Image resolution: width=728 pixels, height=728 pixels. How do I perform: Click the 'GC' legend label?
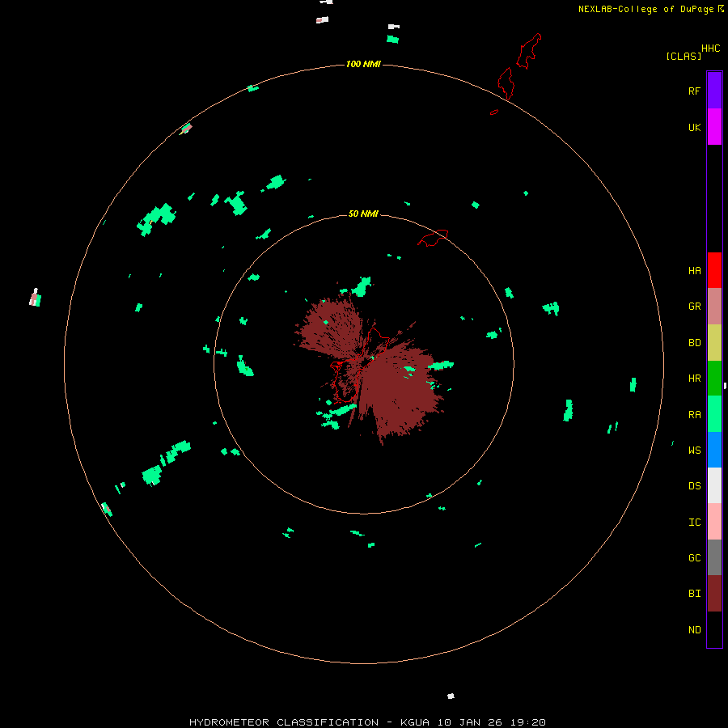click(694, 558)
